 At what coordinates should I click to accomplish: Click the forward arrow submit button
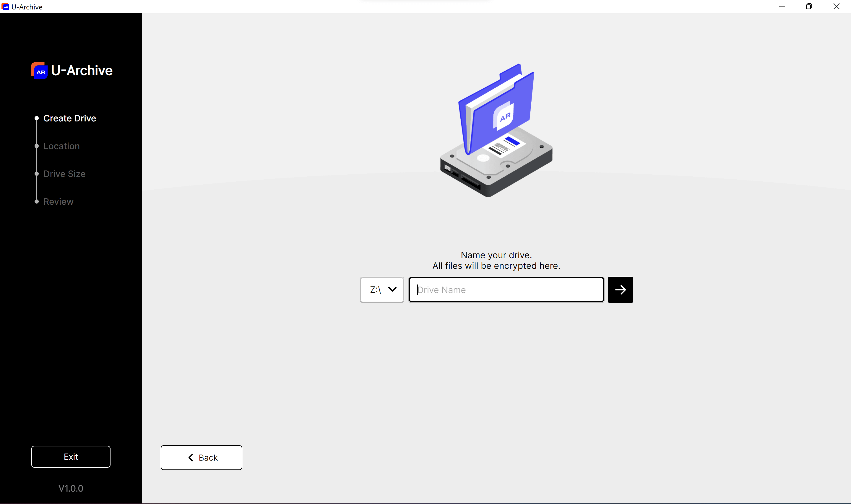(621, 290)
